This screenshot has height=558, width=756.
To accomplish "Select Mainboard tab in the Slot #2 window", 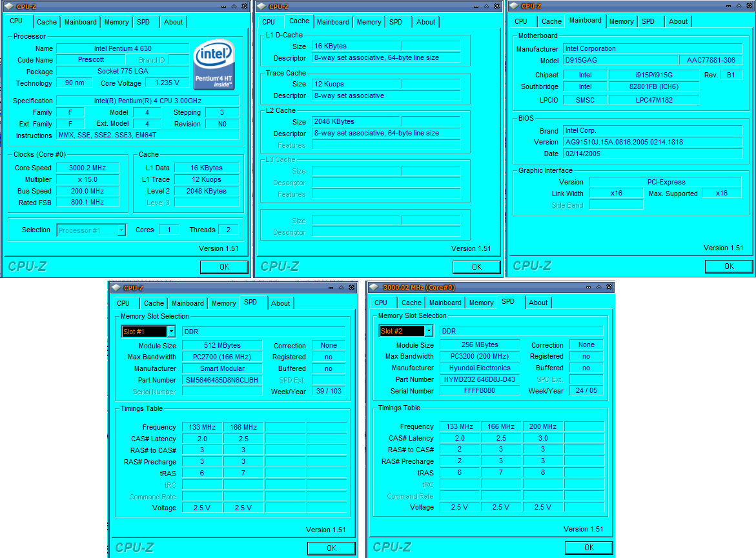I will [445, 303].
